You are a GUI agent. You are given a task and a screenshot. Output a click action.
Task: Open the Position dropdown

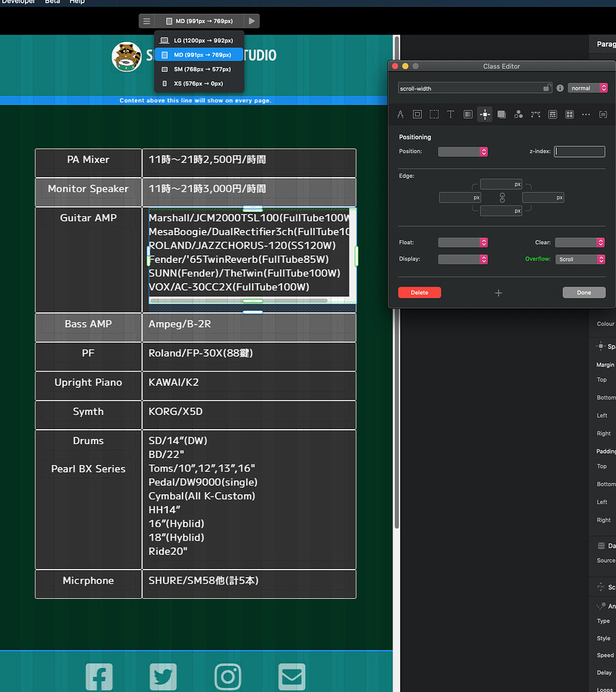click(x=463, y=152)
